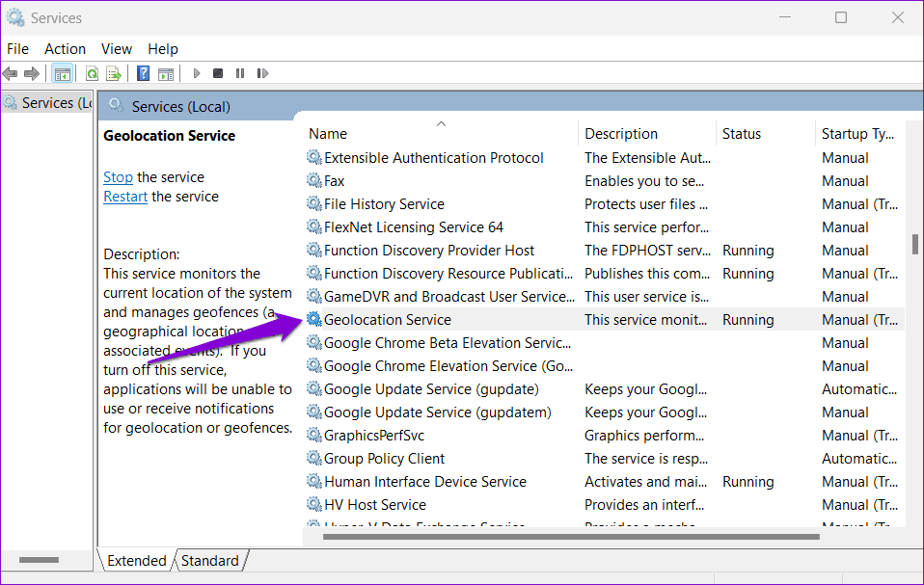Open the Help toolbar icon
This screenshot has width=924, height=585.
(x=143, y=73)
